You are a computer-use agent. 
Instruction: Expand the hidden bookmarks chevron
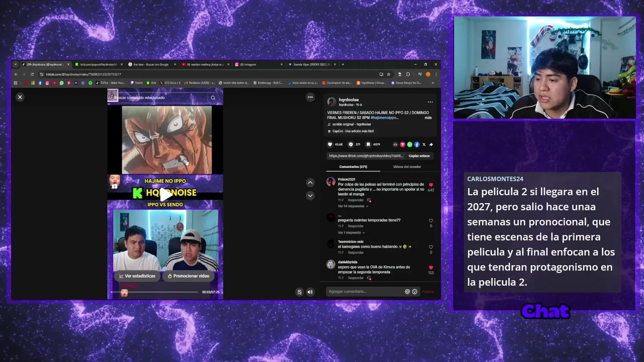[433, 83]
